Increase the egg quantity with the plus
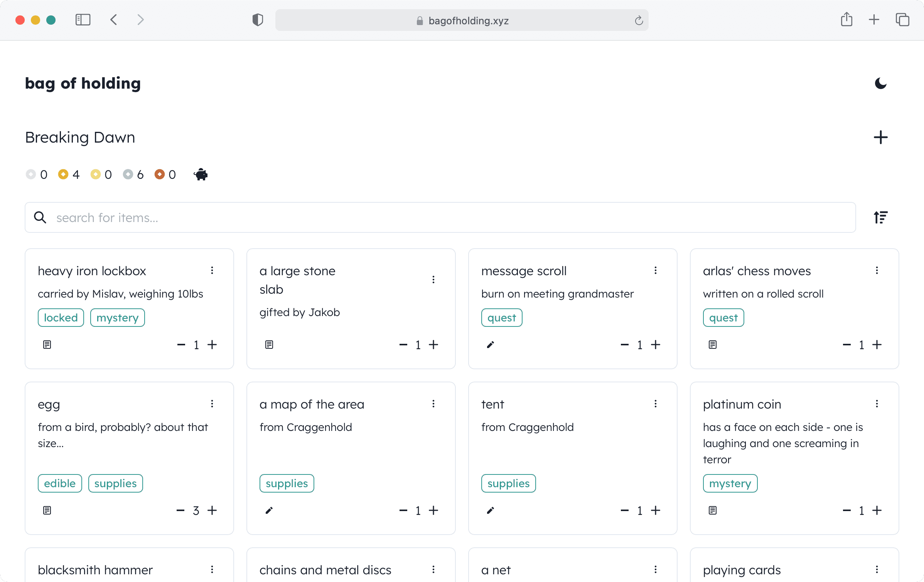This screenshot has height=582, width=924. 212,510
